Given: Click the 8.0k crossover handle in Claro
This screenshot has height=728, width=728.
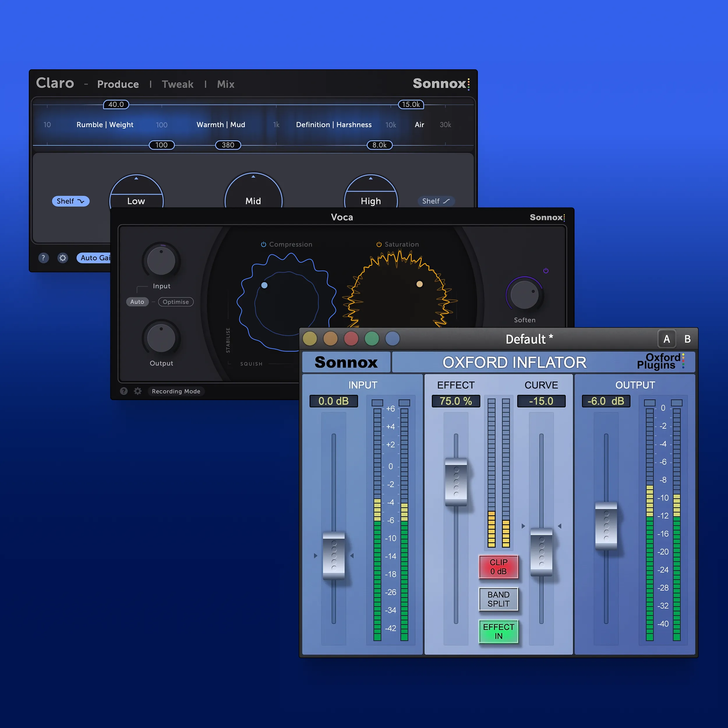Looking at the screenshot, I should (x=379, y=145).
